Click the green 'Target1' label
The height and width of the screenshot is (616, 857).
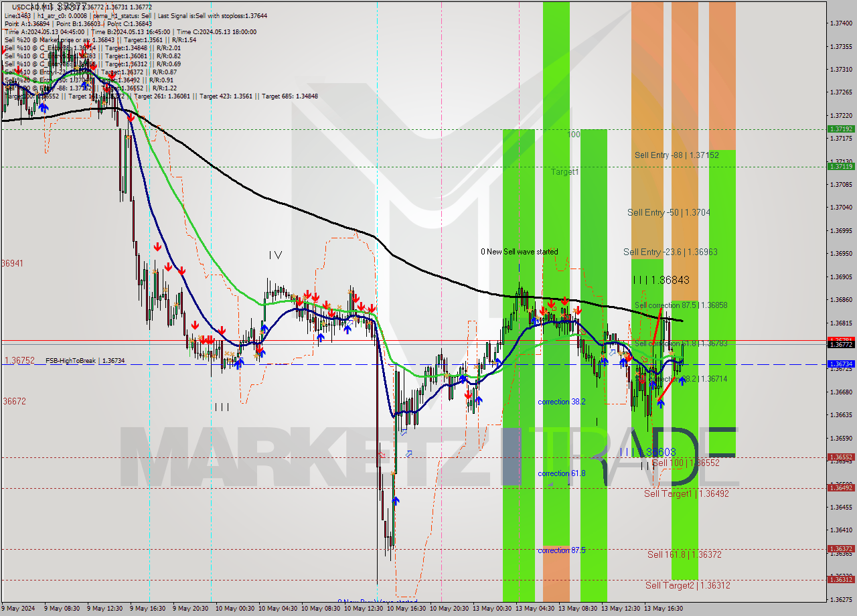(x=565, y=173)
